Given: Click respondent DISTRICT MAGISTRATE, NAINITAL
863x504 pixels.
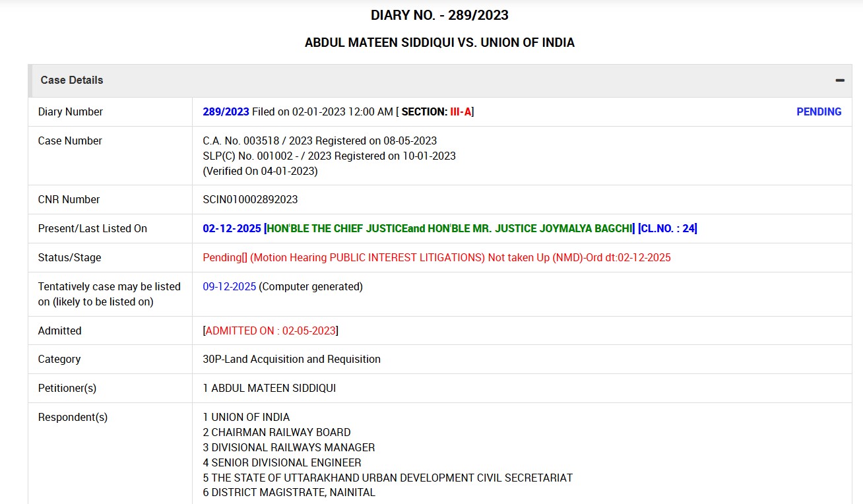Looking at the screenshot, I should pyautogui.click(x=293, y=493).
